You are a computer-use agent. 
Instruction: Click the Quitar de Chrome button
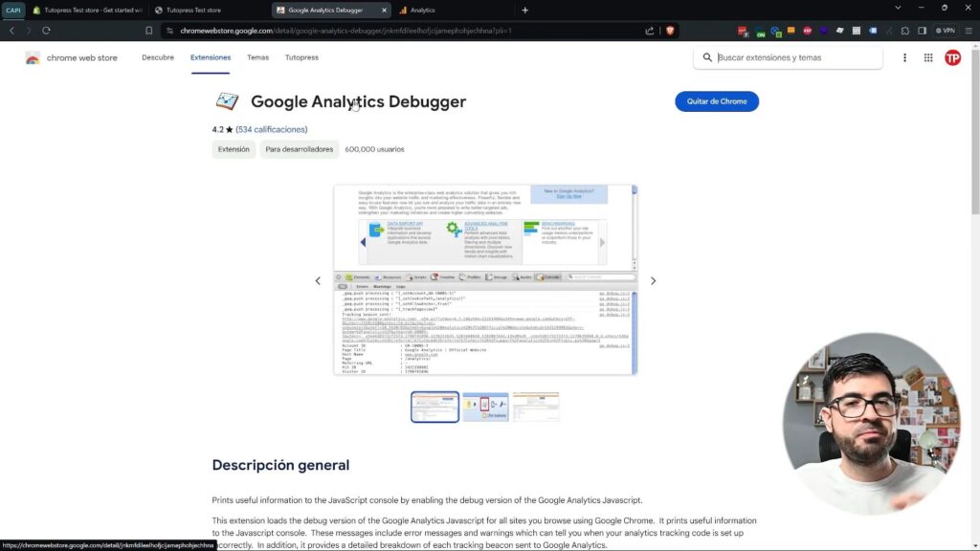[717, 101]
